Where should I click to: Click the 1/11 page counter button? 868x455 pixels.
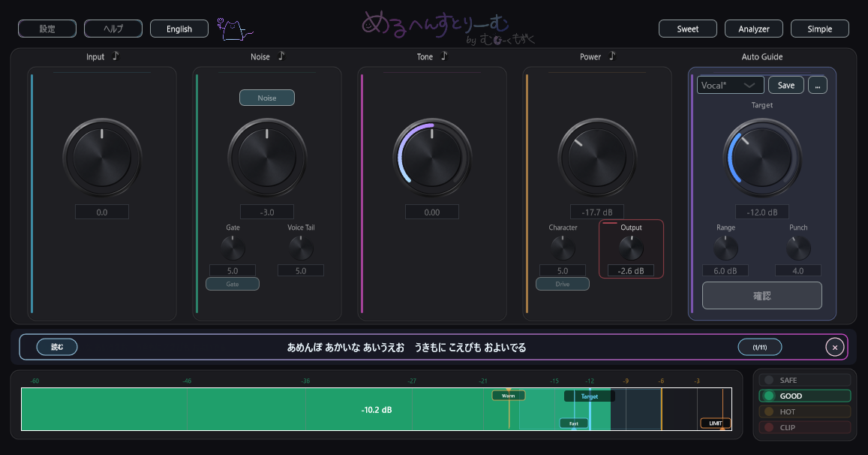click(x=759, y=347)
